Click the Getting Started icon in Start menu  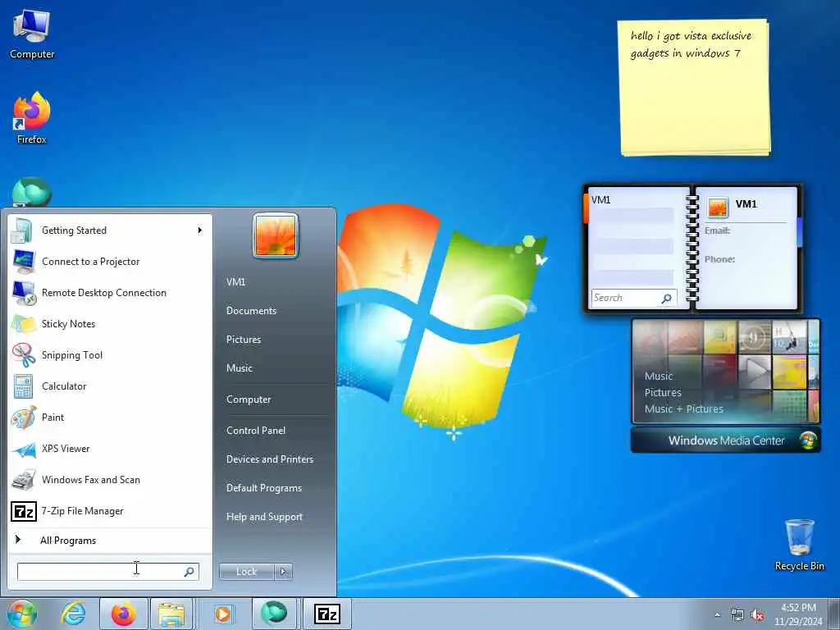(22, 231)
